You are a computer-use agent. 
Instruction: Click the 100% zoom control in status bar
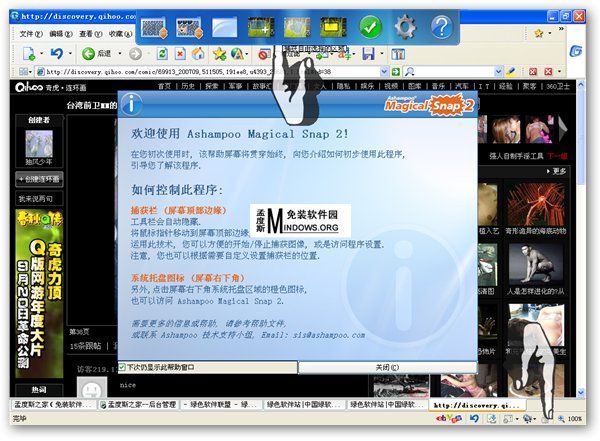(x=570, y=419)
